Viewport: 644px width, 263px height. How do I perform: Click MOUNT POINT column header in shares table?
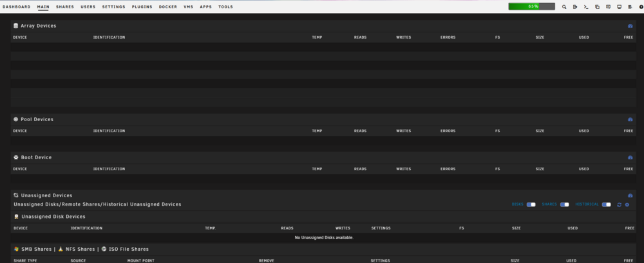pos(141,260)
